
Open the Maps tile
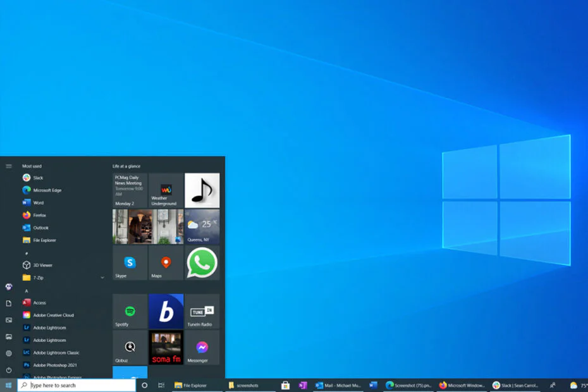pyautogui.click(x=166, y=262)
